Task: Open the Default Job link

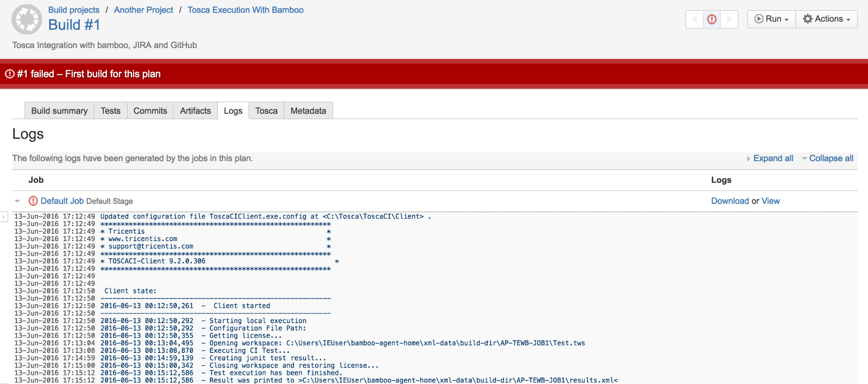Action: pyautogui.click(x=62, y=201)
